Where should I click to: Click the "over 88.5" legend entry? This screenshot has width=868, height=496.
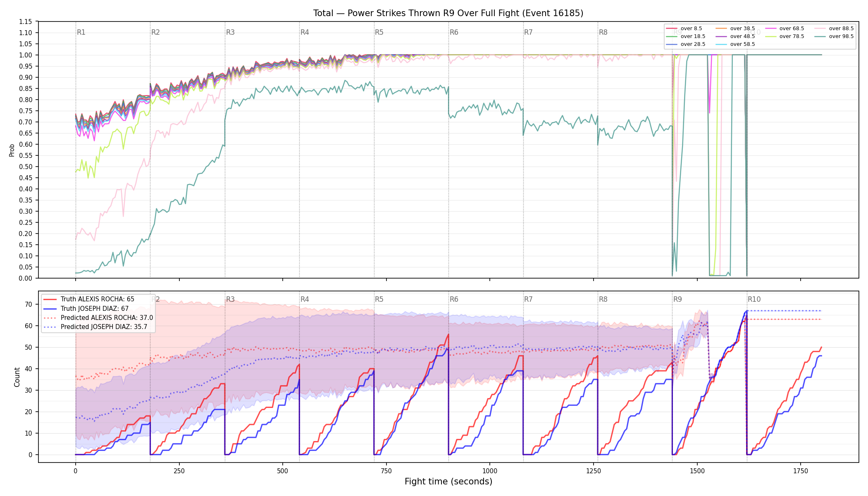(x=834, y=29)
